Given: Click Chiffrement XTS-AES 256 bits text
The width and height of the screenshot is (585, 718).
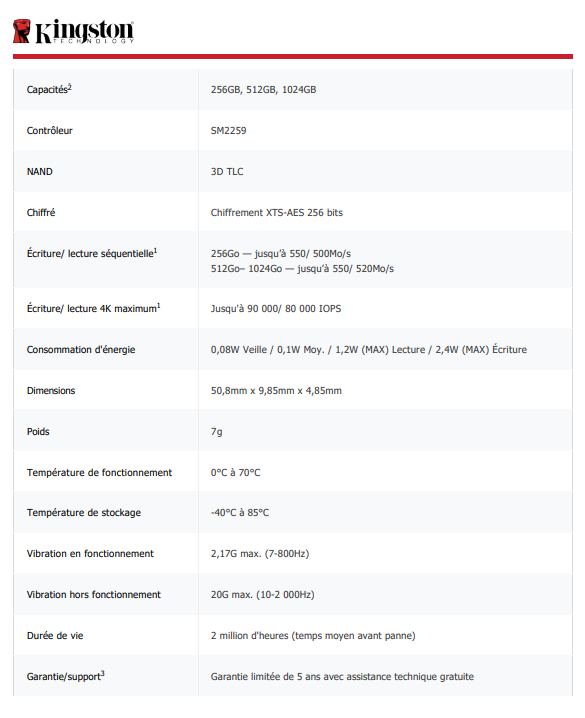Looking at the screenshot, I should point(276,212).
